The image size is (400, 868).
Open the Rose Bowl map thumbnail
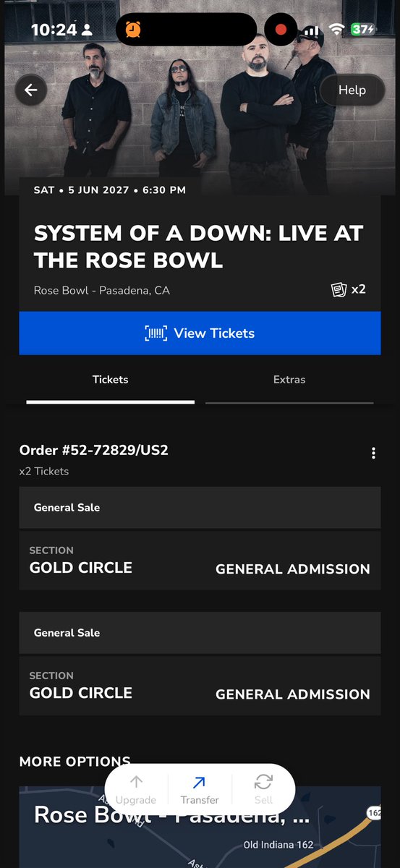200,827
